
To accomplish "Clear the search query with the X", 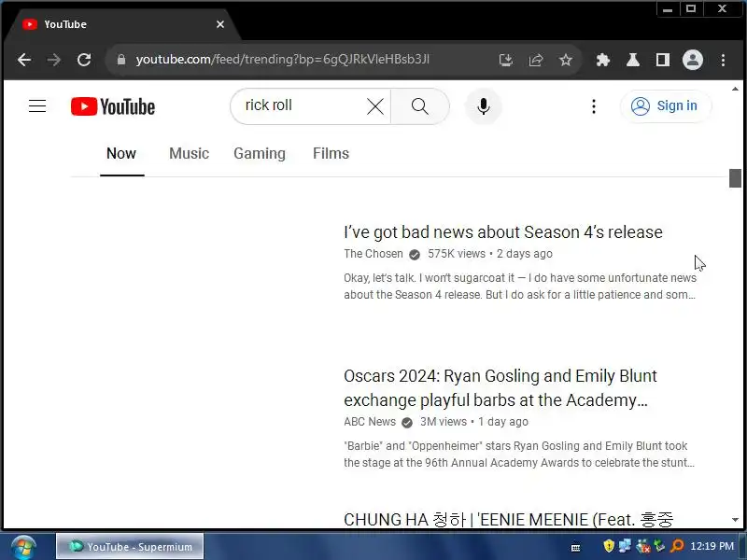I will click(375, 106).
